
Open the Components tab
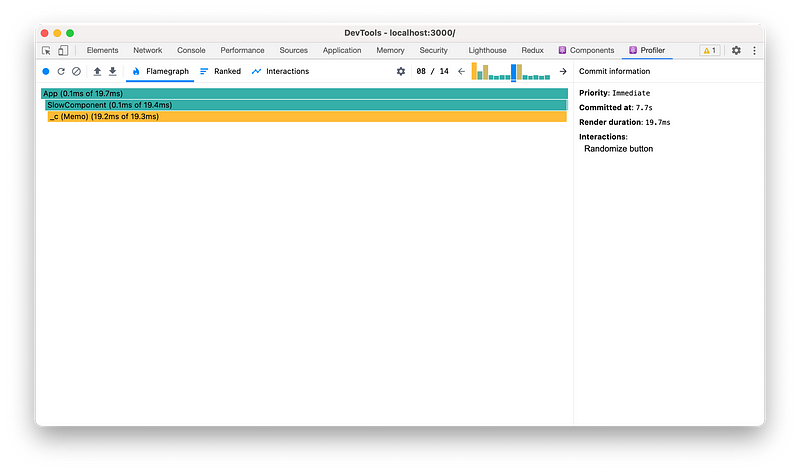[586, 50]
